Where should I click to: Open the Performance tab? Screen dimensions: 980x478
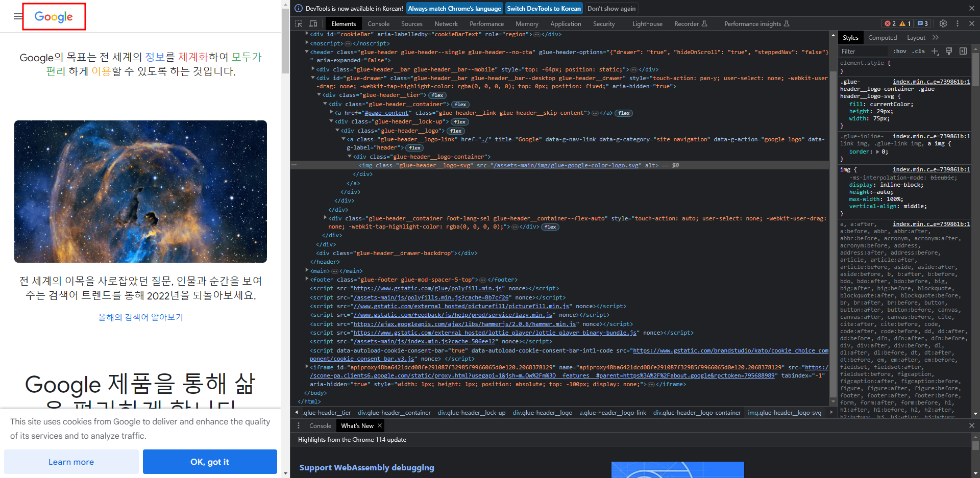tap(486, 23)
